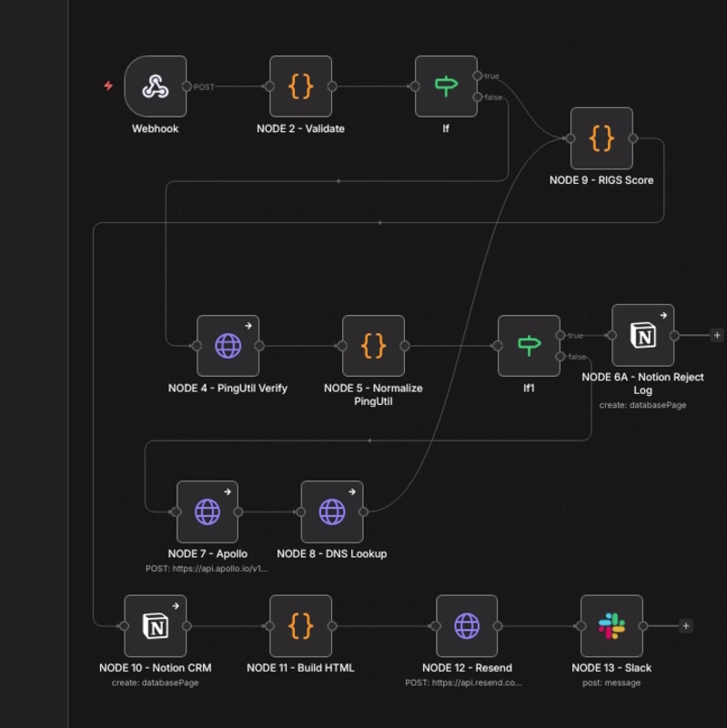The height and width of the screenshot is (728, 727).
Task: Open the NODE 13 - Slack node
Action: [611, 626]
